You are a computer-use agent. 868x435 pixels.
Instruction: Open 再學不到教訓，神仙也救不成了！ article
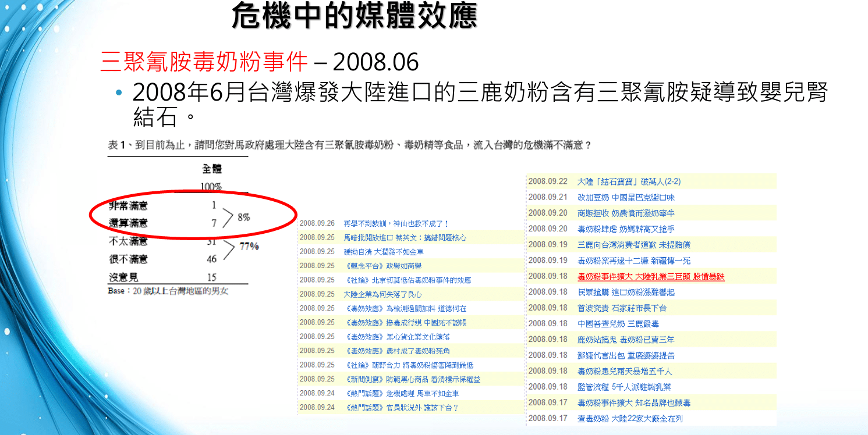(x=396, y=224)
